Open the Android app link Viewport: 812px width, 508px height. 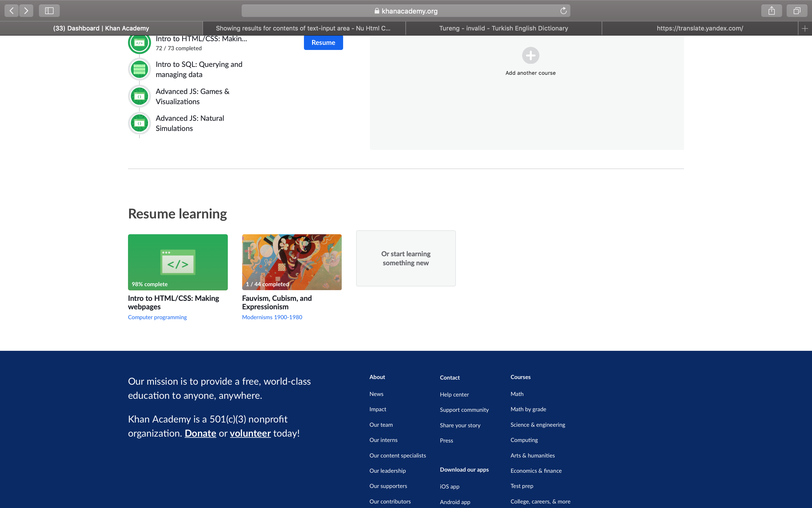point(455,502)
